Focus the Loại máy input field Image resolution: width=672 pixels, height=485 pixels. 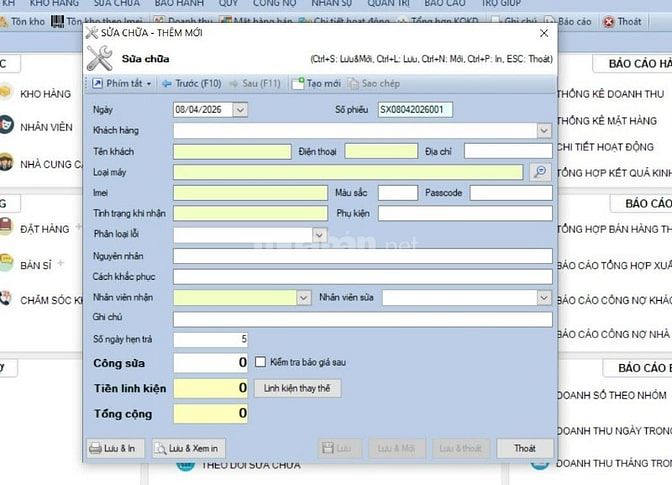click(348, 172)
